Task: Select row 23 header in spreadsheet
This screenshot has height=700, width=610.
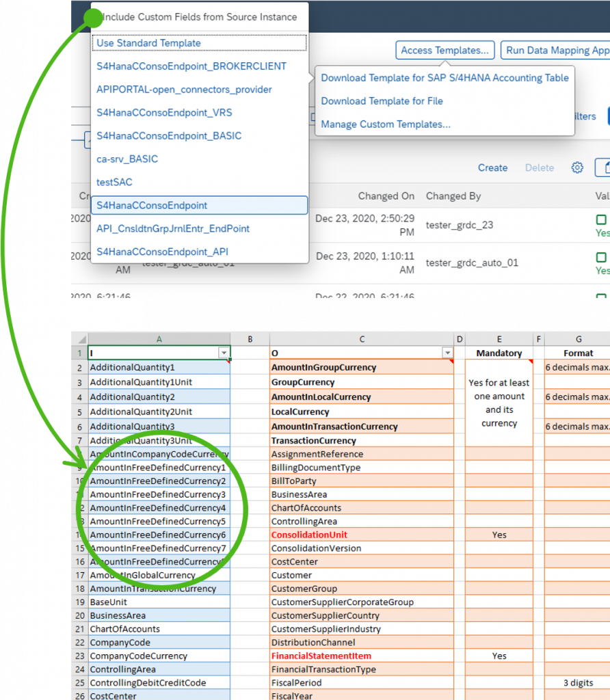Action: tap(80, 656)
